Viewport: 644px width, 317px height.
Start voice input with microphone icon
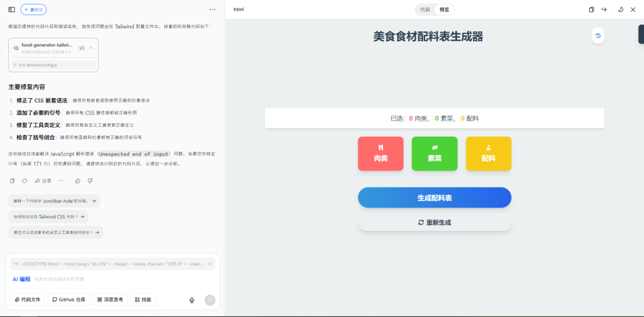point(192,300)
